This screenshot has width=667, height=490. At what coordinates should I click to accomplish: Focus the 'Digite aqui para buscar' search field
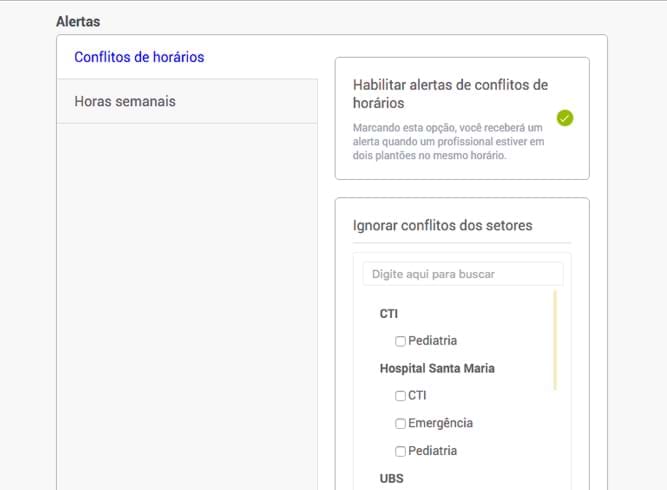(463, 274)
